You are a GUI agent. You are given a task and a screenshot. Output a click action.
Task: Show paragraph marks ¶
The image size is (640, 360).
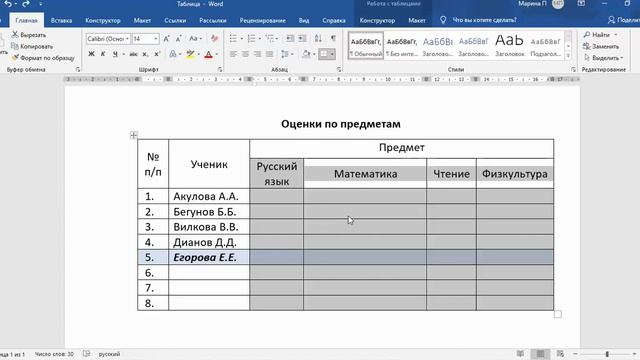(333, 39)
